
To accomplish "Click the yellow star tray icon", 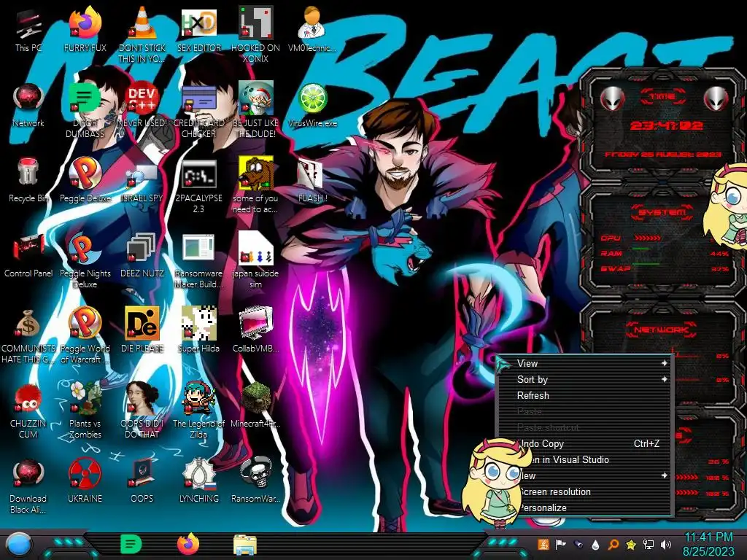I will [x=631, y=544].
